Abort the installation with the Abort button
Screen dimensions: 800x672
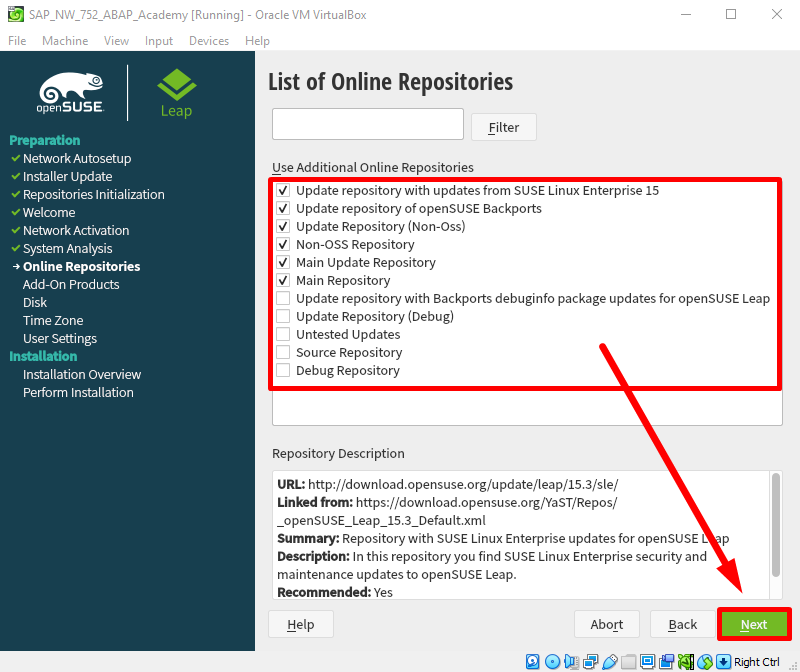pyautogui.click(x=607, y=624)
